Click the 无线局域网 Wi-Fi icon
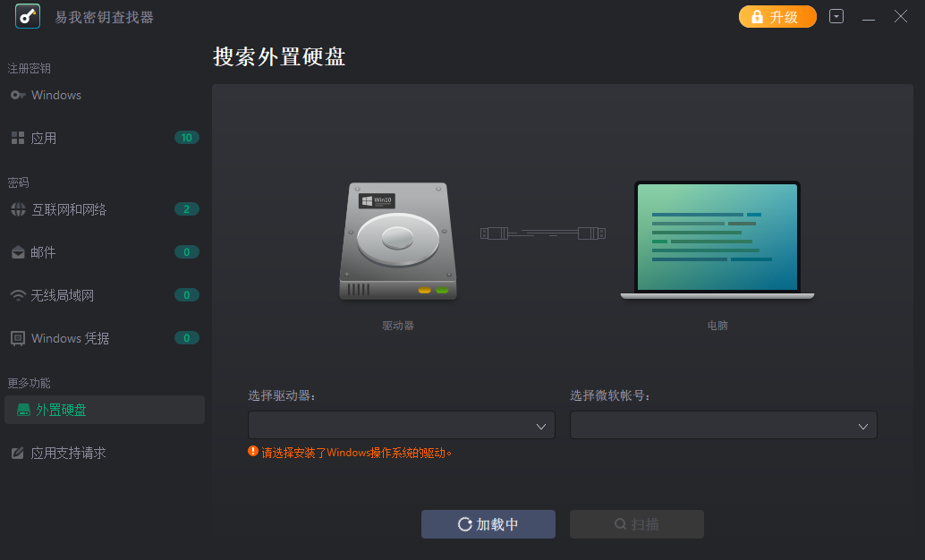This screenshot has height=560, width=925. [18, 295]
